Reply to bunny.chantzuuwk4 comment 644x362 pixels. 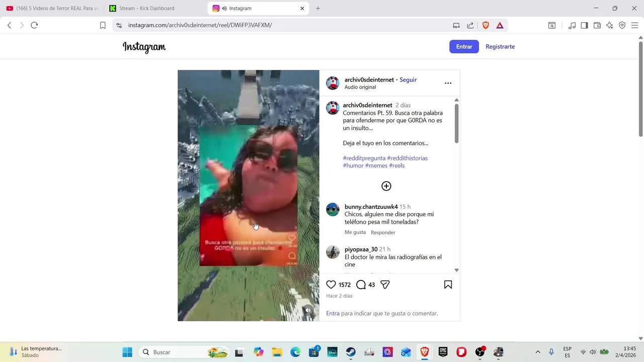383,232
